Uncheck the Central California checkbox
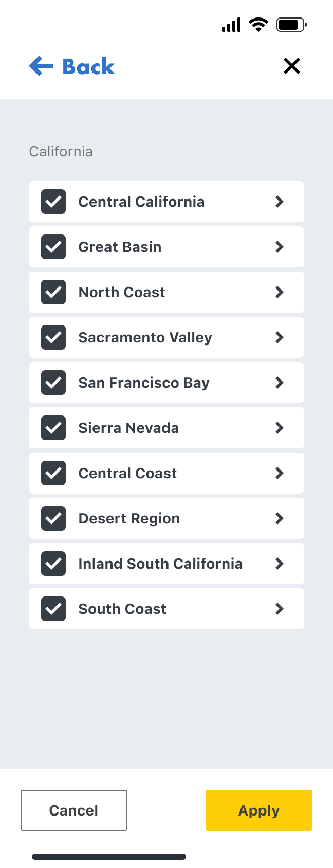Image resolution: width=333 pixels, height=868 pixels. [53, 202]
